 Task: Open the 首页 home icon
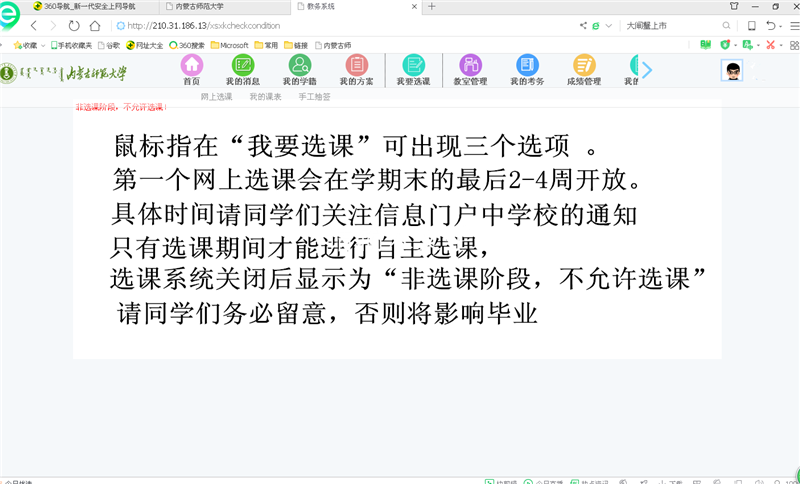click(191, 66)
